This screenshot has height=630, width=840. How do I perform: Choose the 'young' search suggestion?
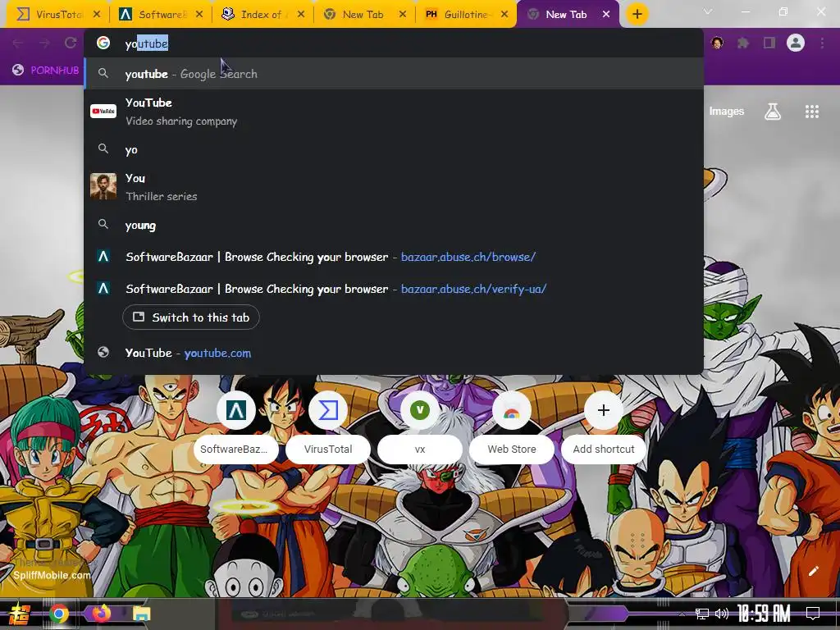(393, 225)
